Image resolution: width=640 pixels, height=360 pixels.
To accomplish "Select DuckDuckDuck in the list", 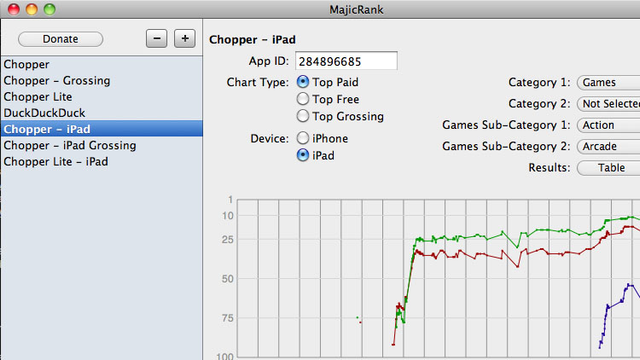I will pyautogui.click(x=101, y=113).
